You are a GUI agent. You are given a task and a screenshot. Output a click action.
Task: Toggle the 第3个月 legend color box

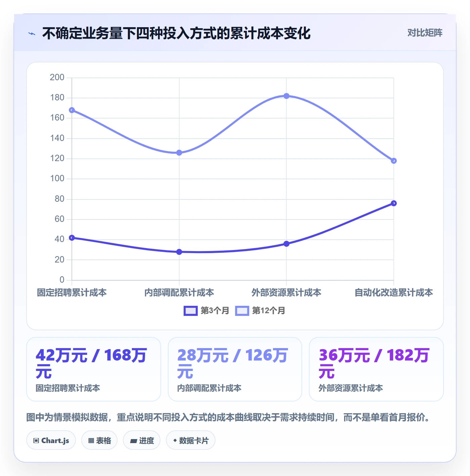191,311
